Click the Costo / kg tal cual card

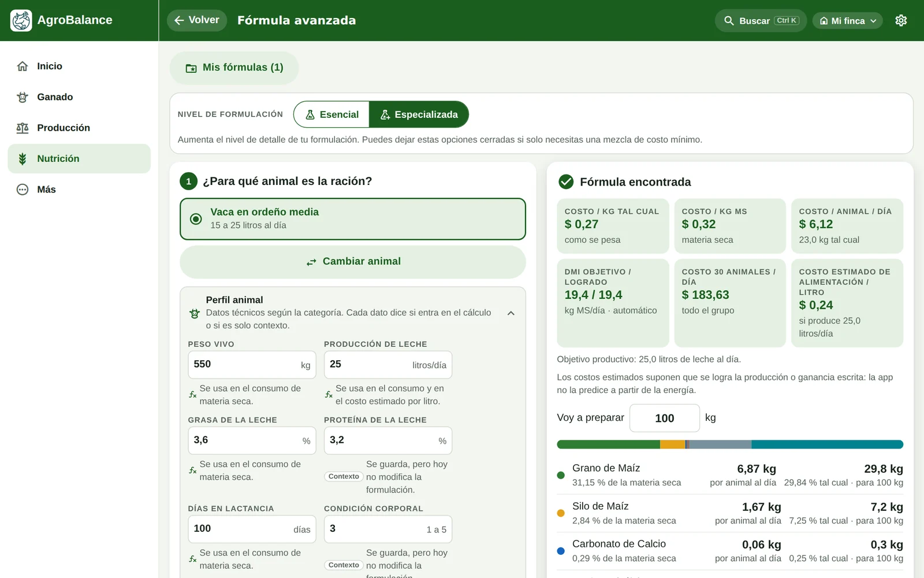click(x=613, y=226)
